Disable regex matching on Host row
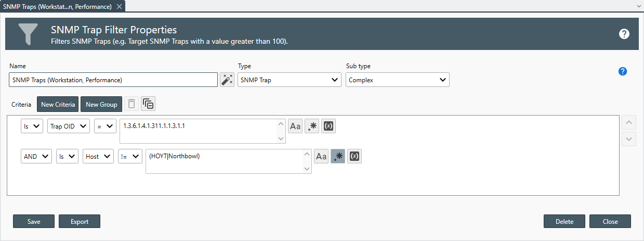Viewport: 644px width, 241px height. tap(338, 156)
